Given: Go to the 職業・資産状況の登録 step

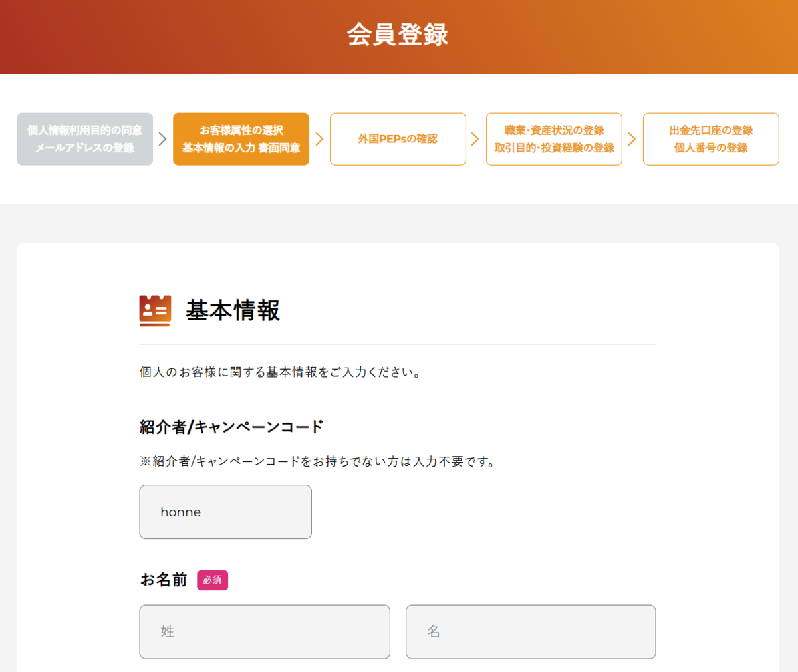Looking at the screenshot, I should coord(554,139).
